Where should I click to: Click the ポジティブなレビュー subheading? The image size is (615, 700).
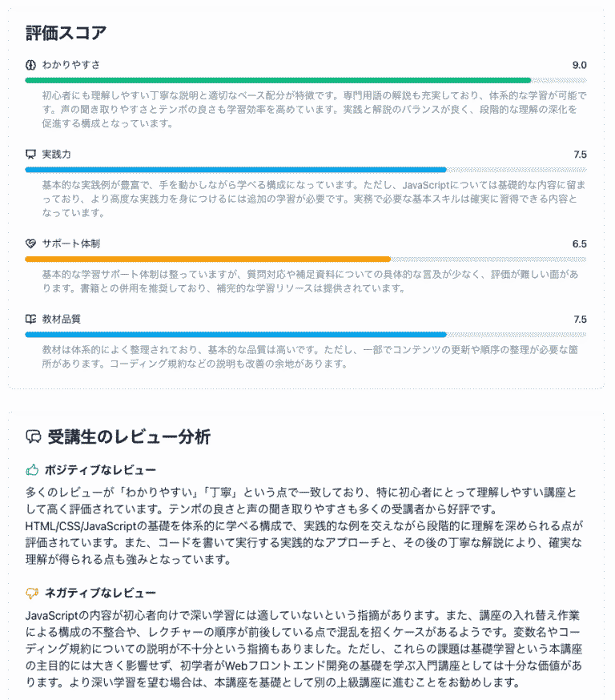click(100, 469)
